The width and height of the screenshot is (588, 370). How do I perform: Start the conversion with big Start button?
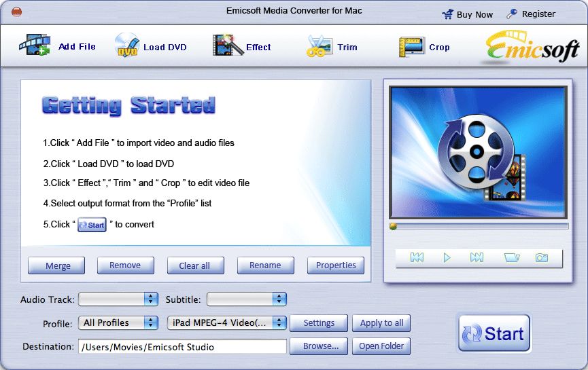pyautogui.click(x=494, y=333)
